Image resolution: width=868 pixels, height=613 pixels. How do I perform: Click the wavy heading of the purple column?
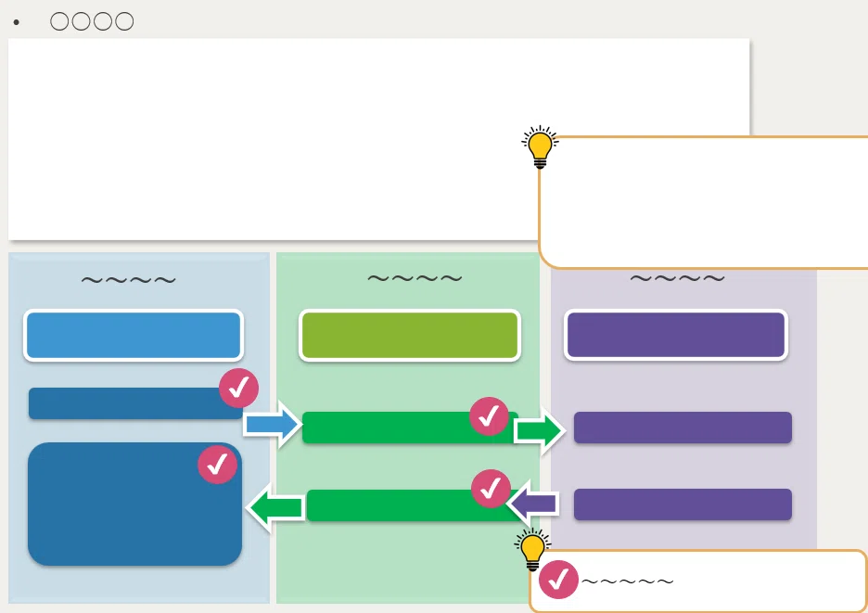(x=678, y=278)
